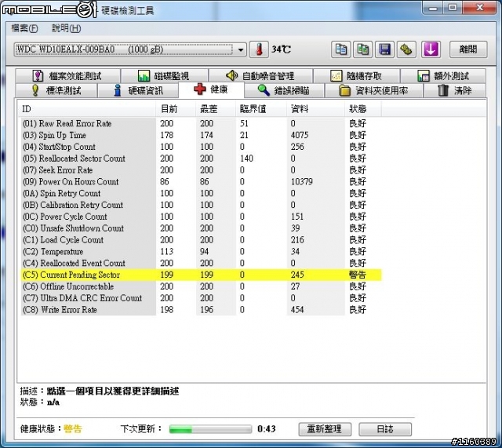The image size is (502, 448).
Task: Click the copy screenshot icon
Action: (x=362, y=49)
